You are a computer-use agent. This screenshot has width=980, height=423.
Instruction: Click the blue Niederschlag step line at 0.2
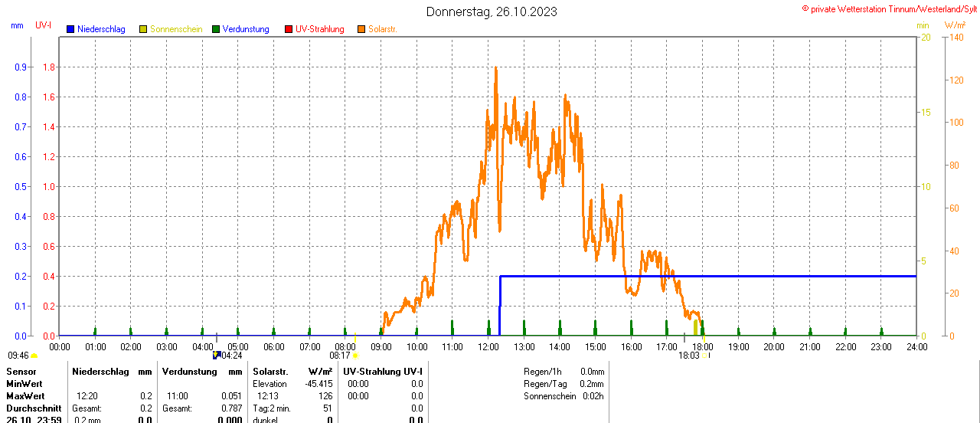(708, 276)
